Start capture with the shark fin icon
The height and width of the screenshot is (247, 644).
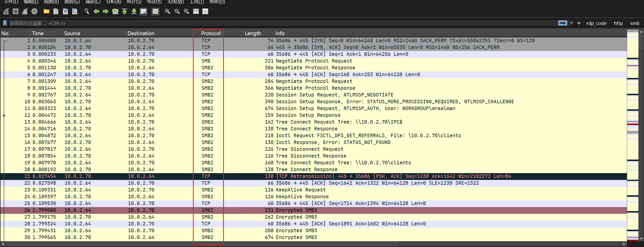pyautogui.click(x=6, y=11)
